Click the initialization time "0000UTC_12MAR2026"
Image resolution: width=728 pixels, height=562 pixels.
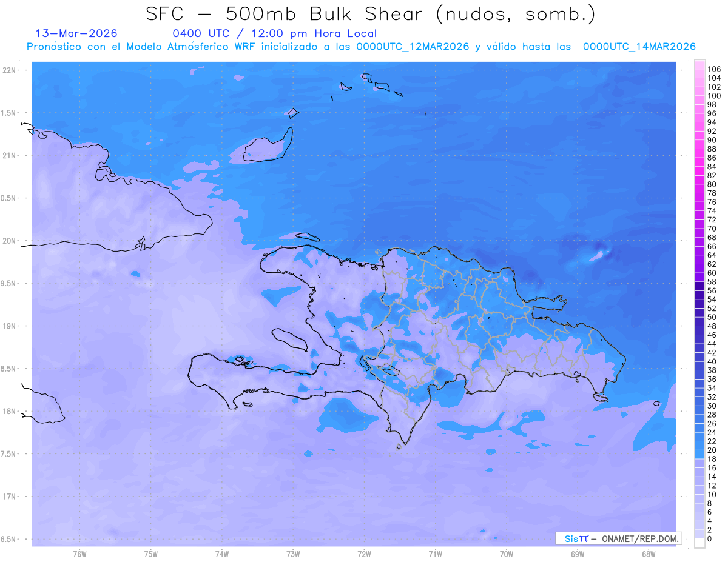pos(413,47)
